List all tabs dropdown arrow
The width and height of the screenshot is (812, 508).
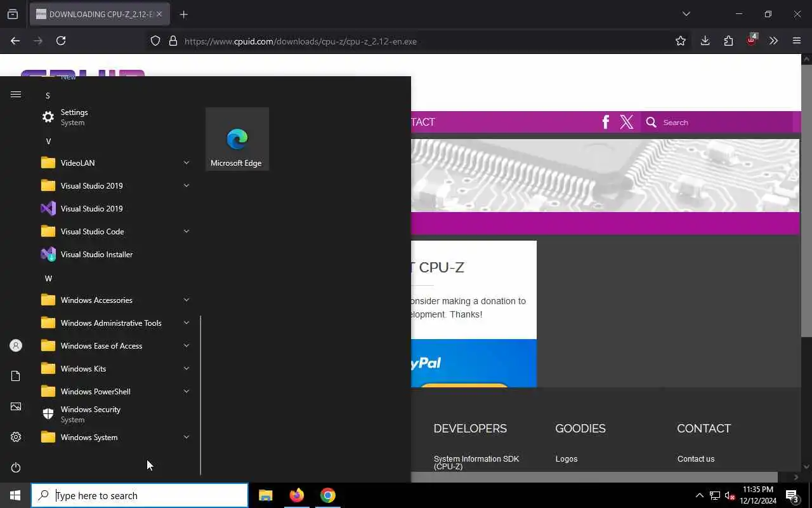686,14
